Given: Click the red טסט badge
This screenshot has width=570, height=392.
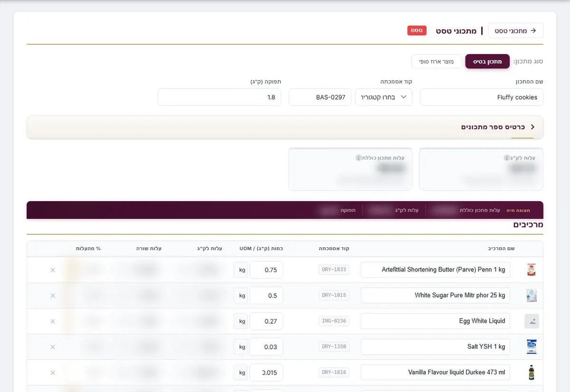Looking at the screenshot, I should point(417,30).
